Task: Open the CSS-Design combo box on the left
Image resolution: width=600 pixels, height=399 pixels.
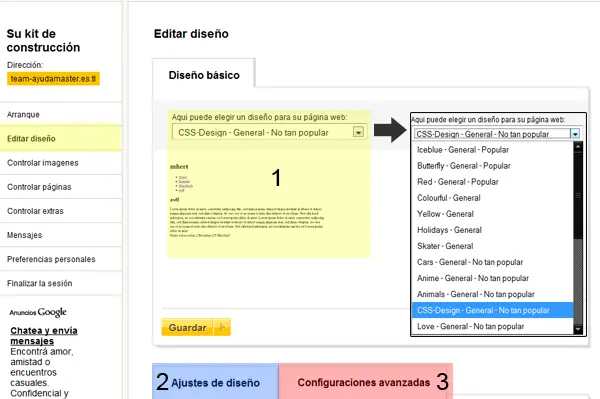Action: tap(269, 132)
